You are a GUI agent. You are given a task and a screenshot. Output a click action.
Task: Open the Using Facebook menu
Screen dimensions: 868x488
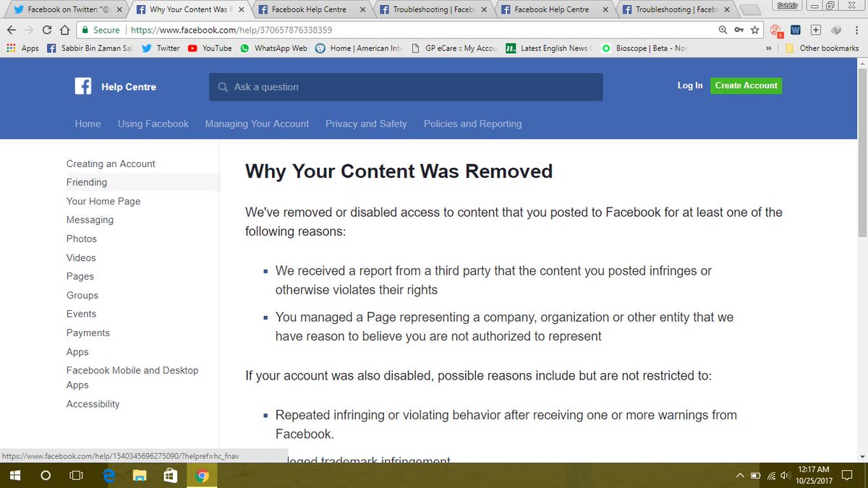pos(153,124)
